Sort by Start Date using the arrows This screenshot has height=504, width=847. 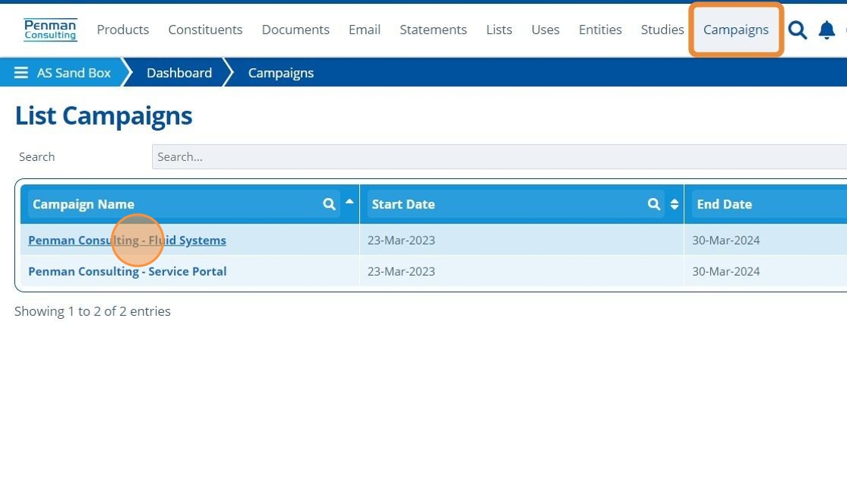coord(674,204)
